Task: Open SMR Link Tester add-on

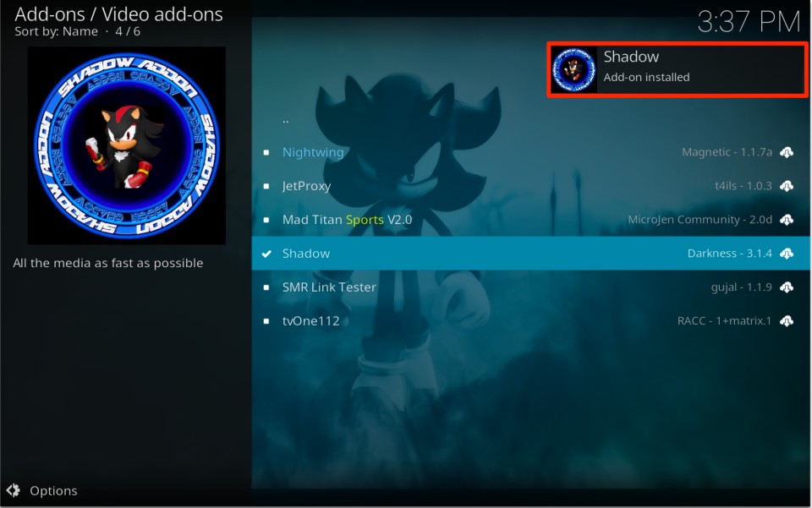Action: (531, 287)
